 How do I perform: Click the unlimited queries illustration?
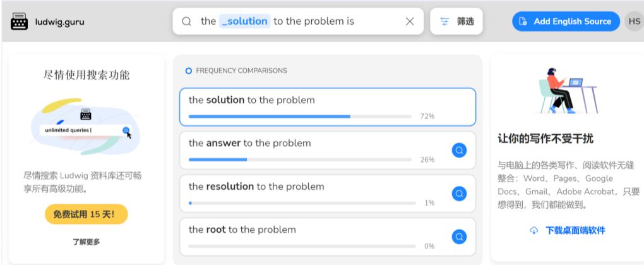pyautogui.click(x=86, y=126)
